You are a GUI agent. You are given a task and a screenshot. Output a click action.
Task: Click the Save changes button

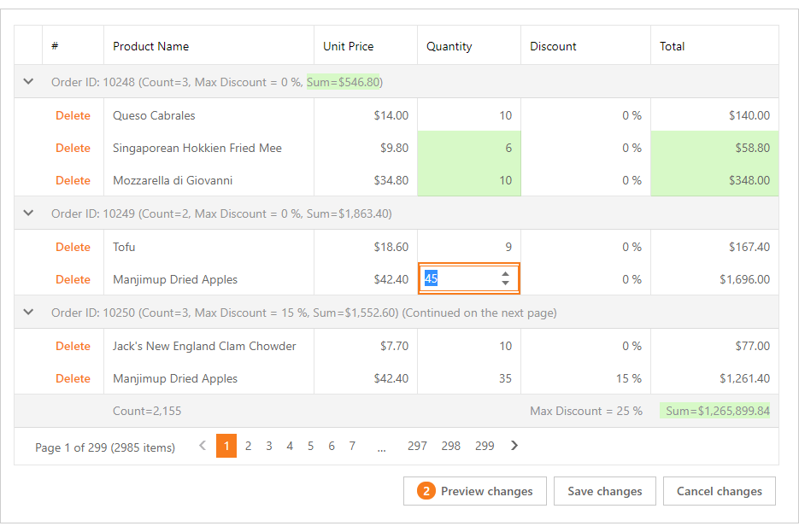[x=604, y=491]
